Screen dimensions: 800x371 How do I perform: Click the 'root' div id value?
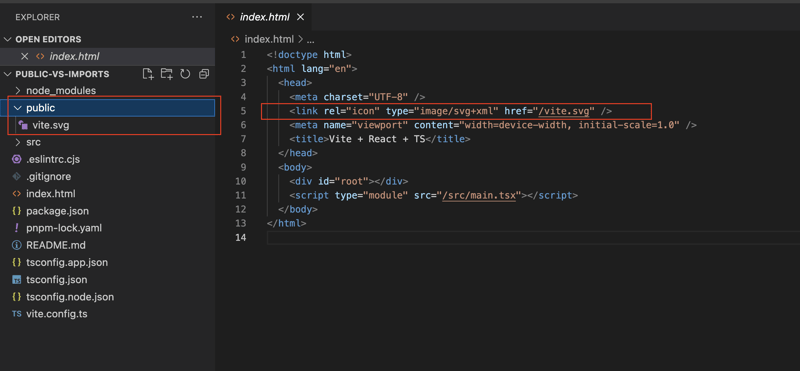pos(352,181)
